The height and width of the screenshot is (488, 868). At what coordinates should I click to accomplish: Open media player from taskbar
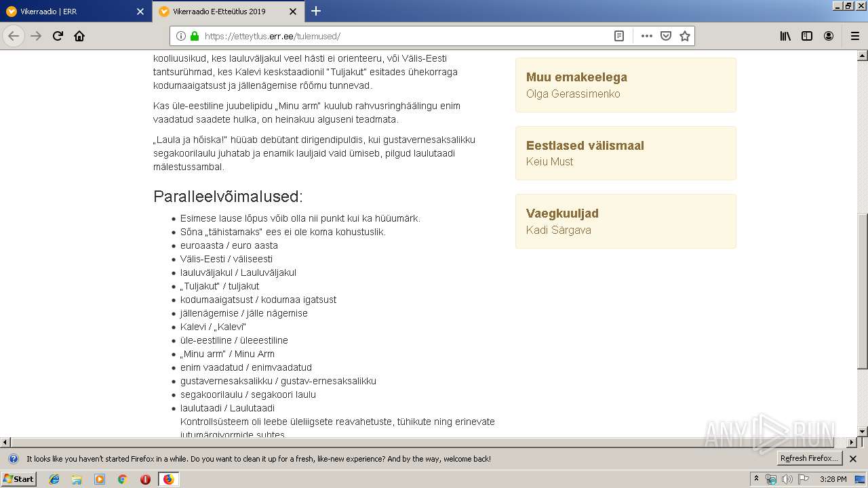(x=100, y=479)
